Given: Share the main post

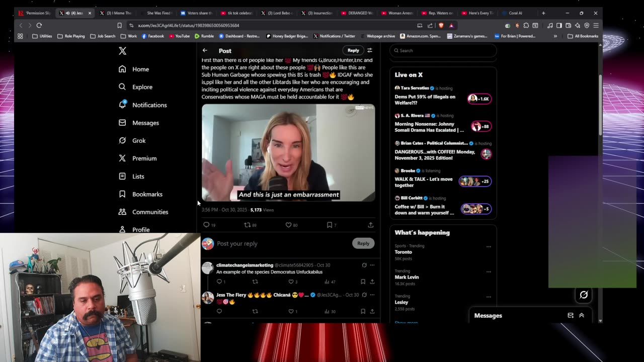Looking at the screenshot, I should pyautogui.click(x=371, y=225).
